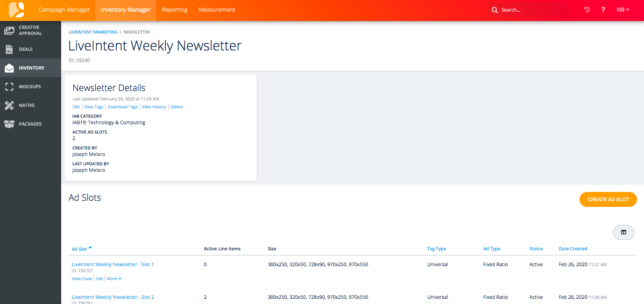644x304 pixels.
Task: Click the LiveIntent logo icon
Action: tap(15, 9)
